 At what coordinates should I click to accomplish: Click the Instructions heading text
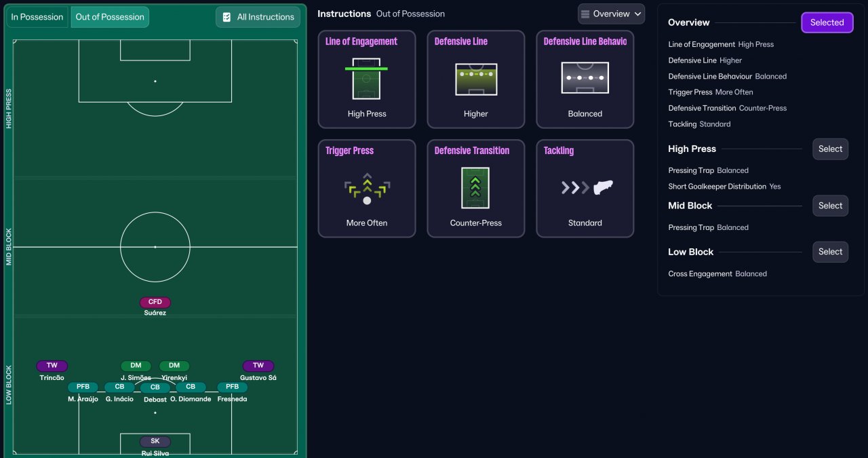[344, 14]
